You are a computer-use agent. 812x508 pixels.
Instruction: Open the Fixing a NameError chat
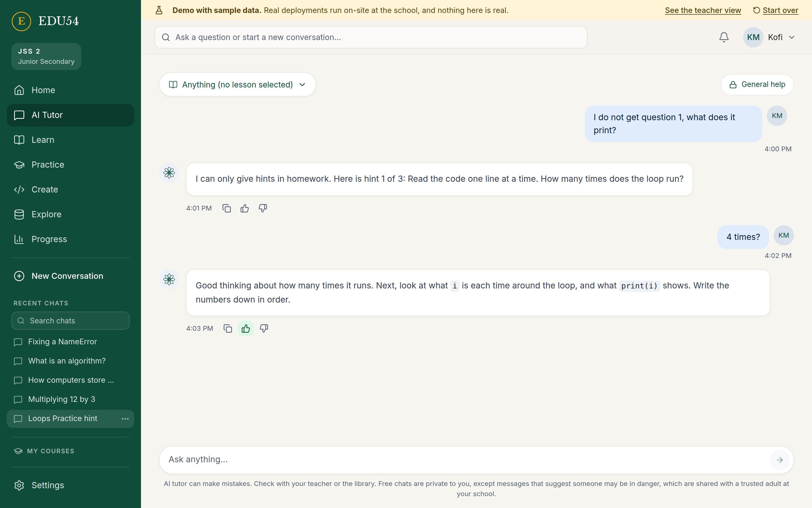click(x=70, y=342)
